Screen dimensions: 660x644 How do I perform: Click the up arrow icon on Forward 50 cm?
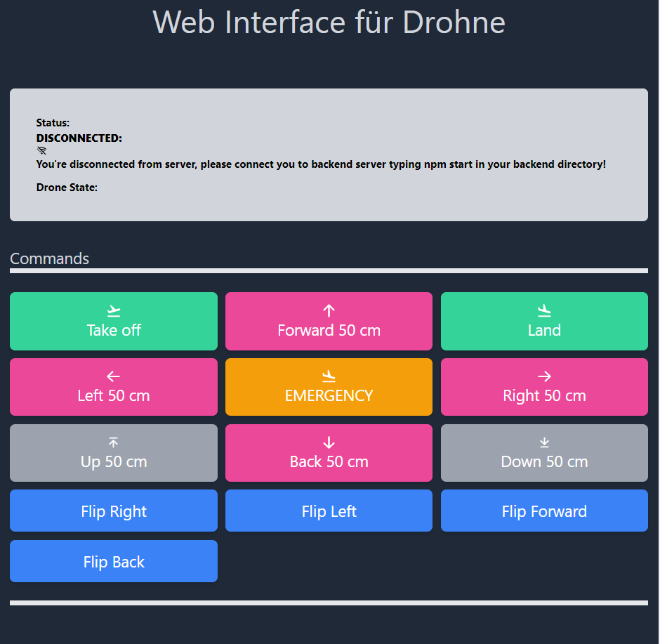pyautogui.click(x=329, y=309)
